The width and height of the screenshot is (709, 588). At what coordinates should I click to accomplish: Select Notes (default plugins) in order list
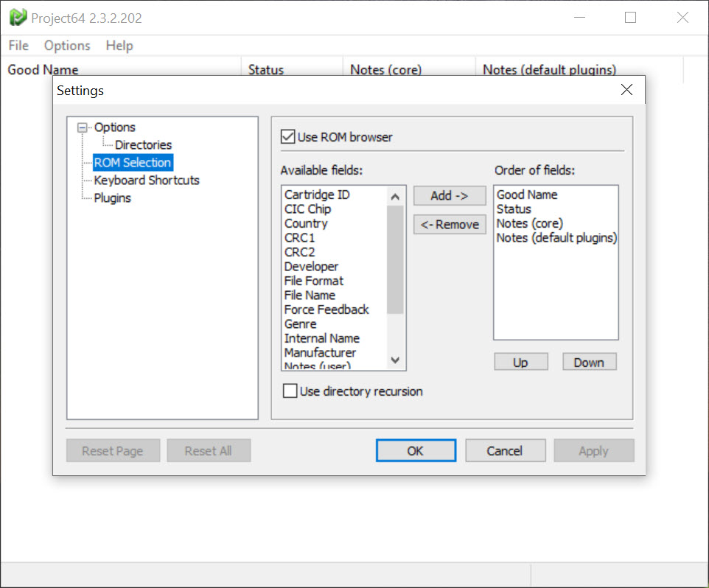pos(556,238)
